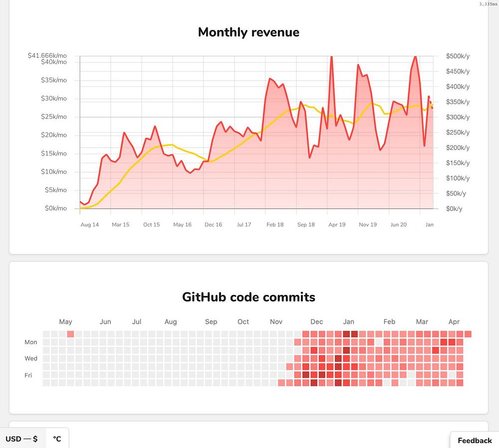Click the Fri row label in commits
The image size is (499, 448).
(28, 375)
